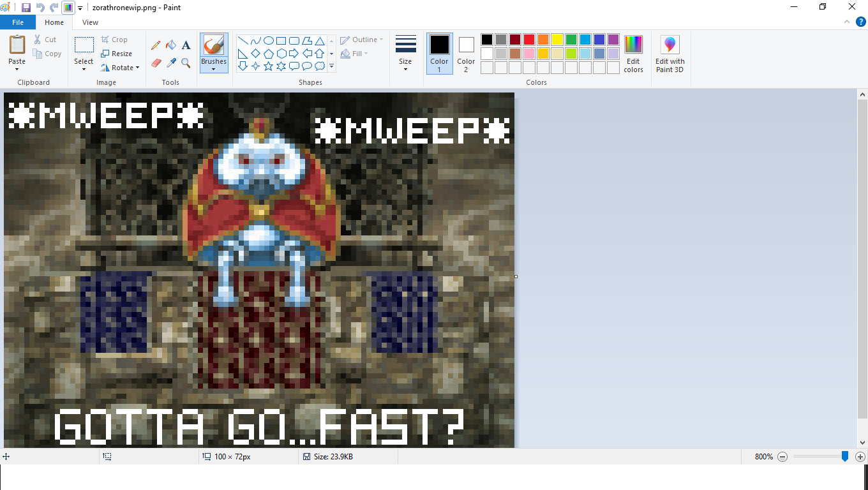The image size is (868, 490).
Task: Activate the Color 1 selector
Action: click(439, 53)
